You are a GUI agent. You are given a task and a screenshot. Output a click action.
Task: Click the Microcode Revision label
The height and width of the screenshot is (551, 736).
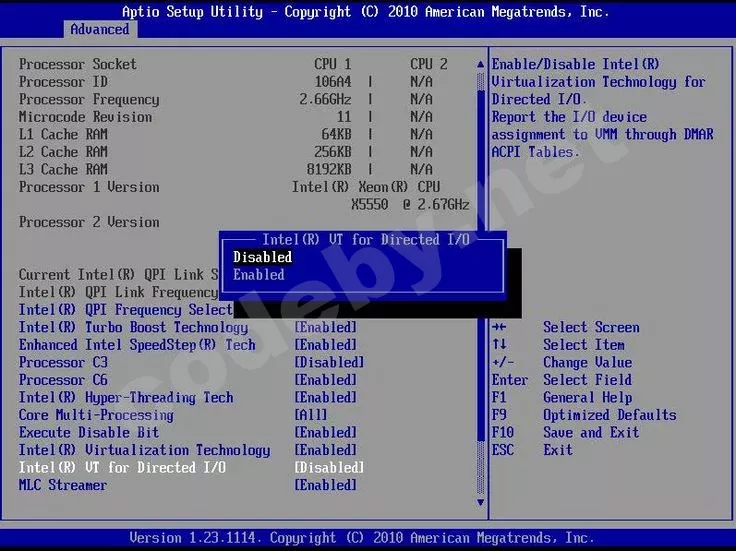85,117
